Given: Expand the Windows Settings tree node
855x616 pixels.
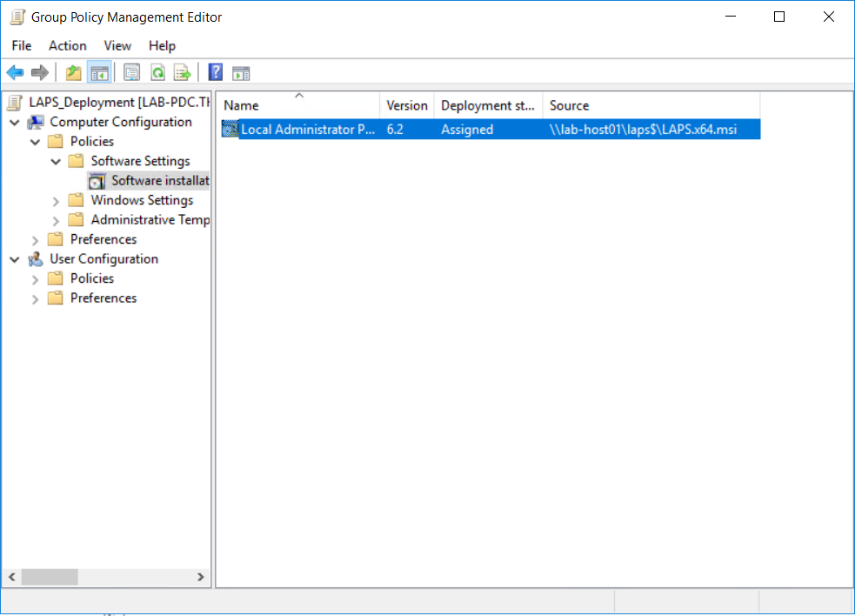Looking at the screenshot, I should [56, 201].
